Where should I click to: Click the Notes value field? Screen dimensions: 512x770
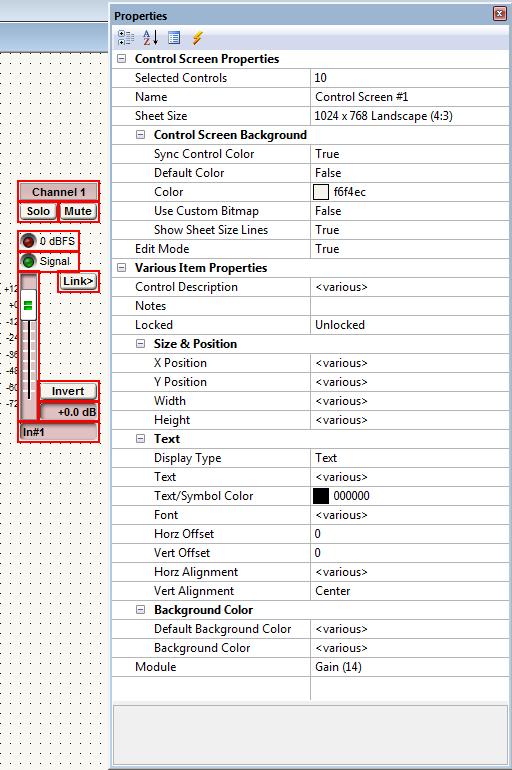(409, 306)
